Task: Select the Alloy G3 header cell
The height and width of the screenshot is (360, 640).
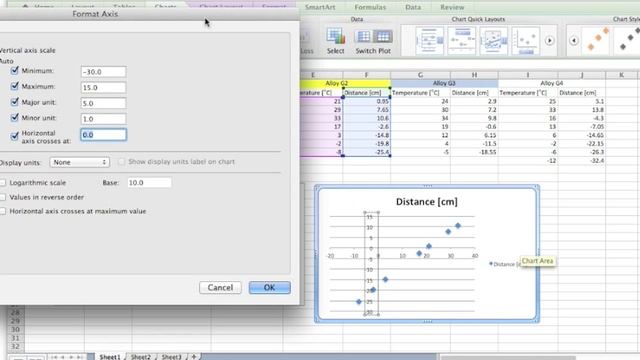Action: pyautogui.click(x=444, y=83)
